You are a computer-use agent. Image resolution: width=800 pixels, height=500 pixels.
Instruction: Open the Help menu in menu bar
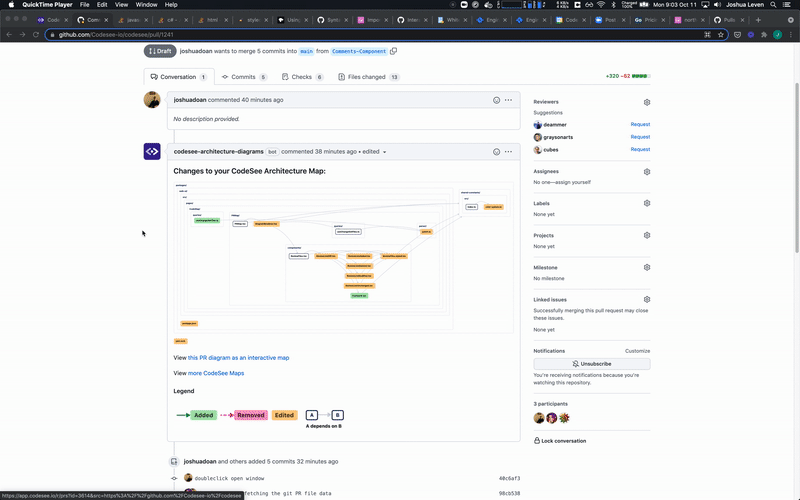(x=171, y=5)
